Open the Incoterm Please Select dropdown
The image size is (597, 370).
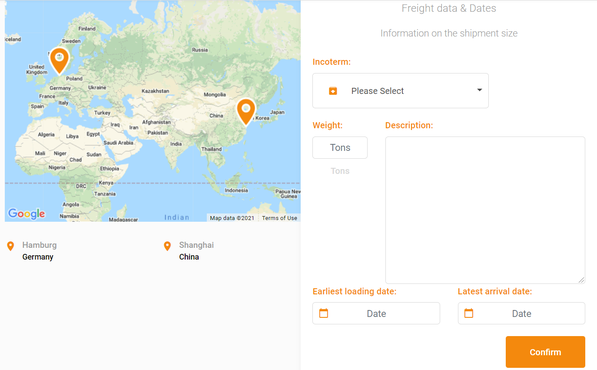(x=400, y=91)
